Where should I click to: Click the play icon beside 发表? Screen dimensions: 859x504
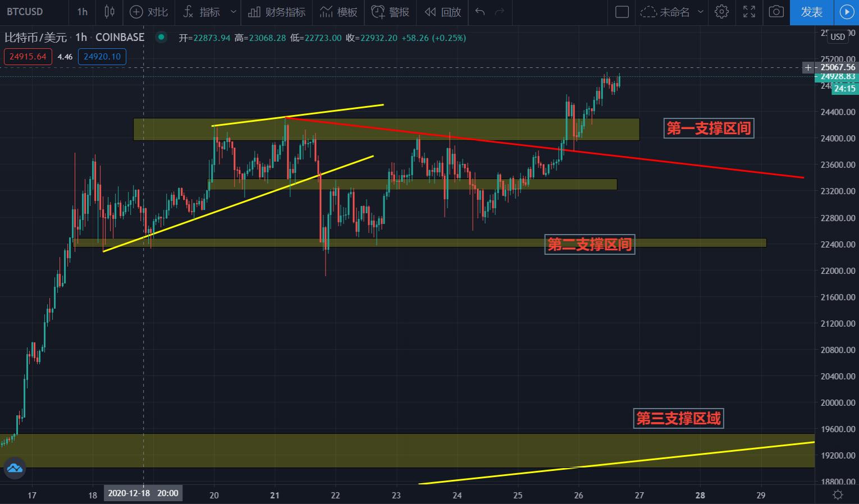pyautogui.click(x=847, y=12)
